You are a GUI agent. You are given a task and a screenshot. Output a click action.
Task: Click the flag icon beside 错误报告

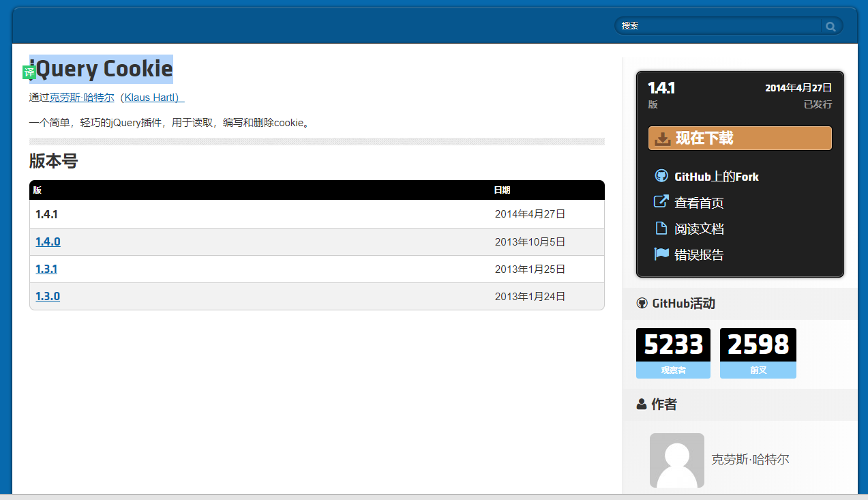pos(661,253)
